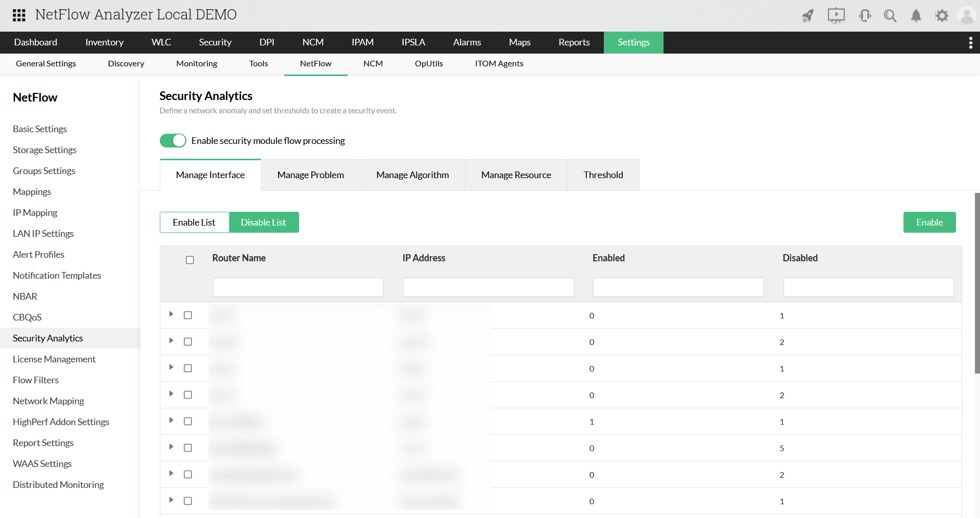Screen dimensions: 980x518
Task: Open the apps grid icon
Action: 18,15
